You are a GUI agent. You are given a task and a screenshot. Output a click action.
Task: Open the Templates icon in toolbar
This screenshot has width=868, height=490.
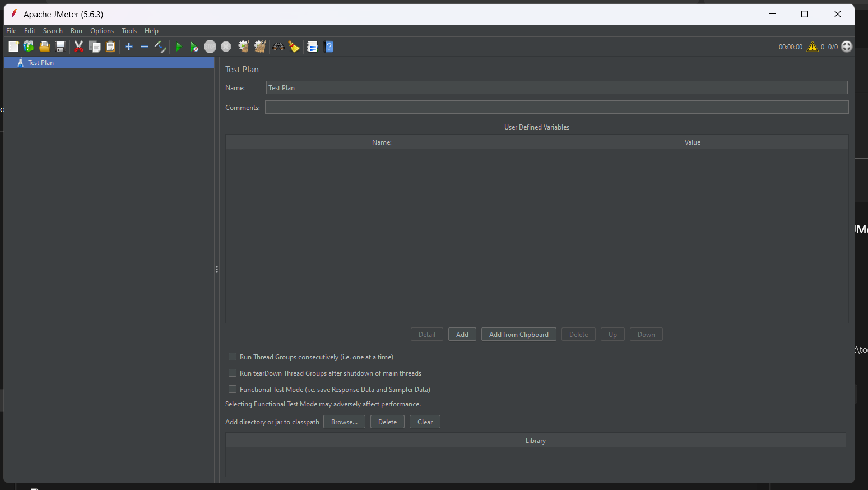click(x=29, y=47)
